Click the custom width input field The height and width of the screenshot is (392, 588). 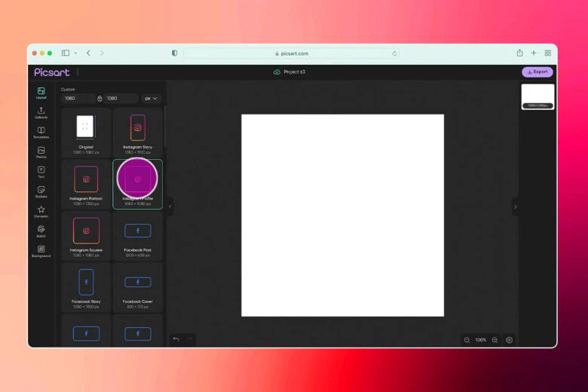pos(77,98)
